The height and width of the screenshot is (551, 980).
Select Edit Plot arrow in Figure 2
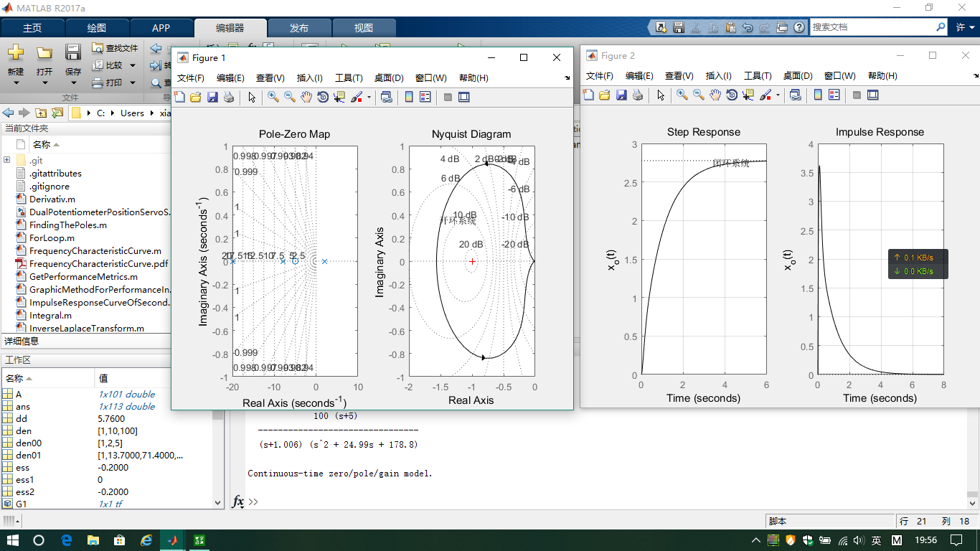tap(661, 95)
